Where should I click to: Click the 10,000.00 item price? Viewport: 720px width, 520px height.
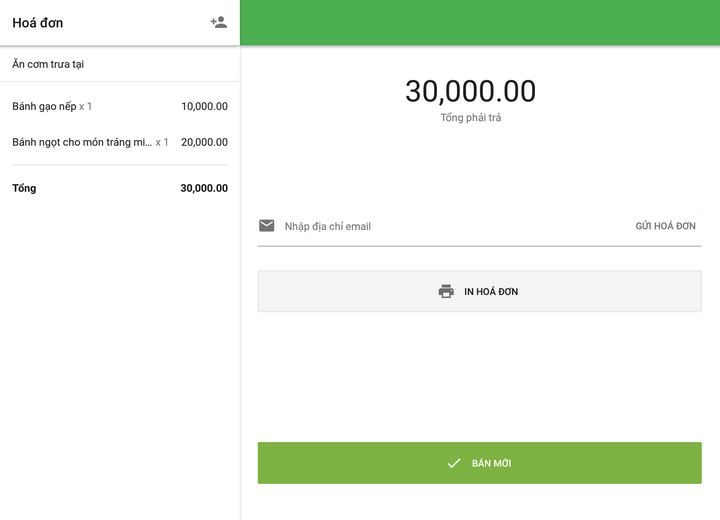pos(204,106)
